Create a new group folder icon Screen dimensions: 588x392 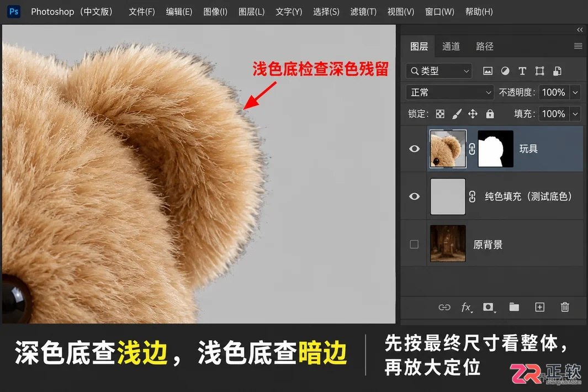(514, 308)
